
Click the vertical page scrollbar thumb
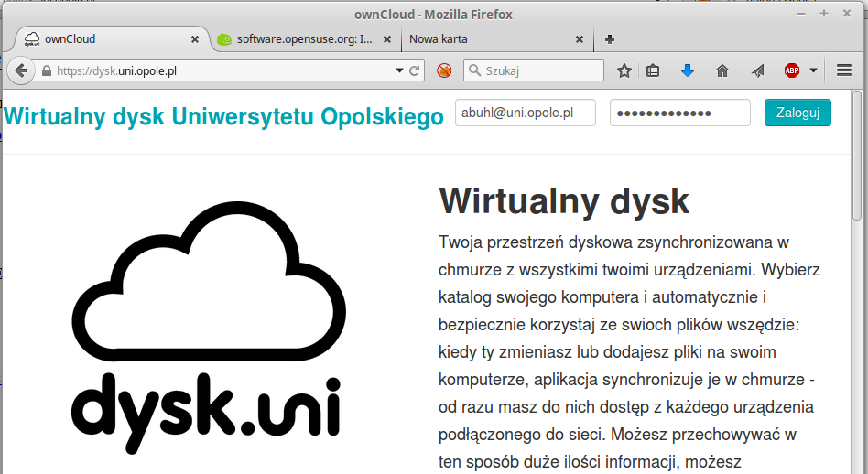coord(858,156)
